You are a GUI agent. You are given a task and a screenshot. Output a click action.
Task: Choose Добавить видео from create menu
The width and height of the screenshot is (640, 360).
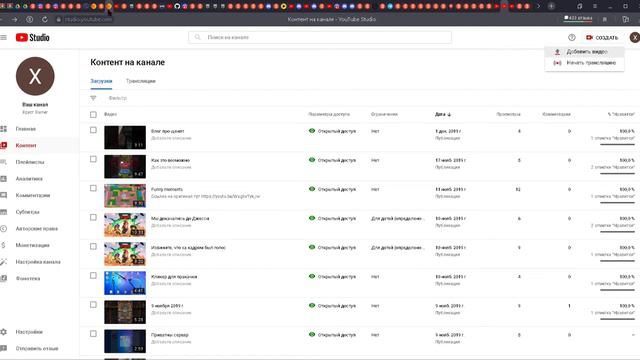584,52
